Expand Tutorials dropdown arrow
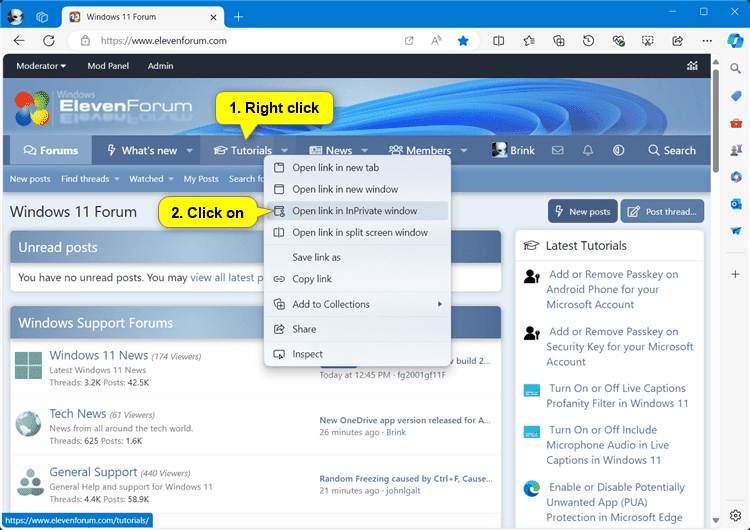Viewport: 750px width, 530px height. tap(285, 151)
